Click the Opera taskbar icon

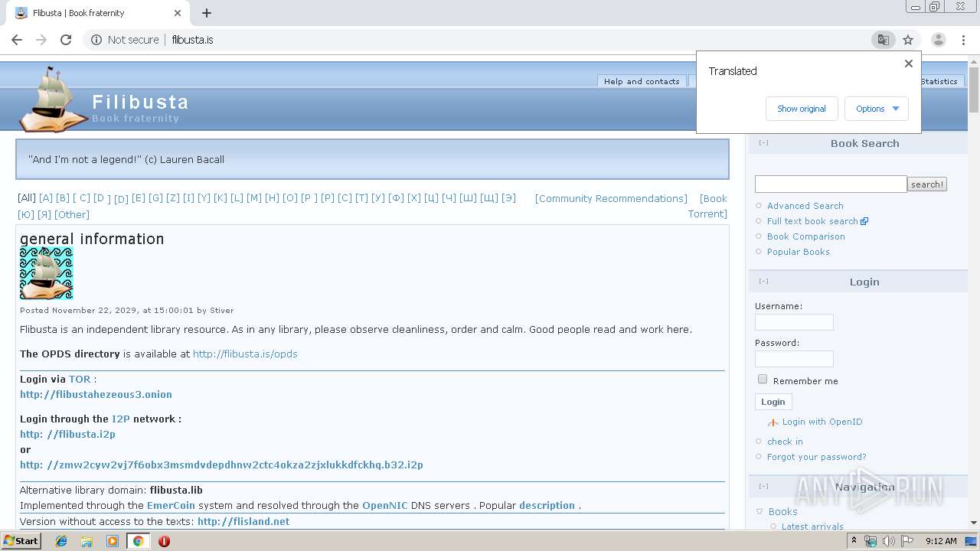[164, 541]
